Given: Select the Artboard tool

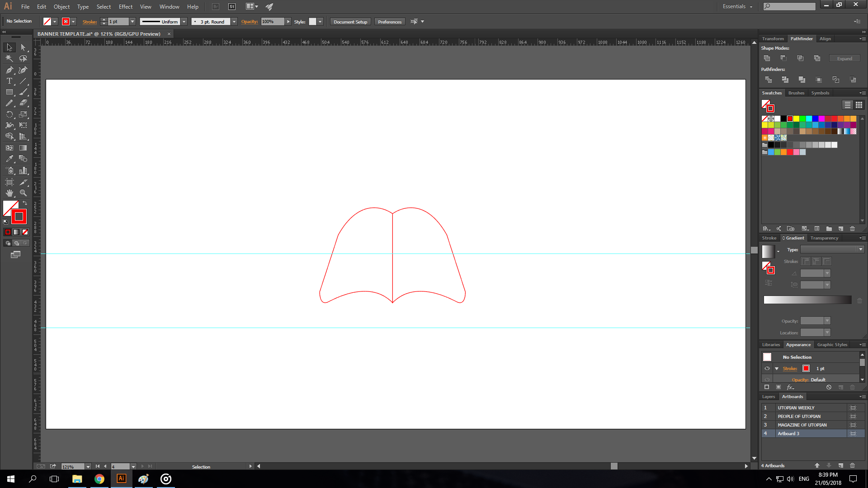Looking at the screenshot, I should (9, 182).
